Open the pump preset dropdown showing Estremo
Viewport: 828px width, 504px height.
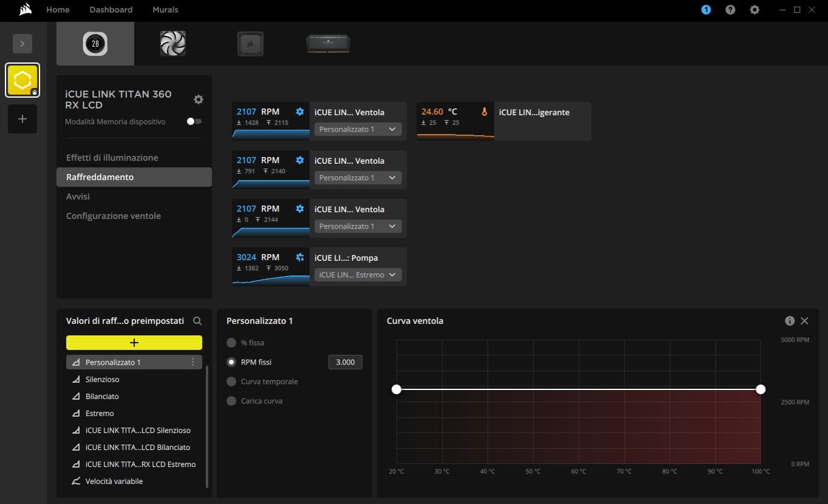point(358,275)
